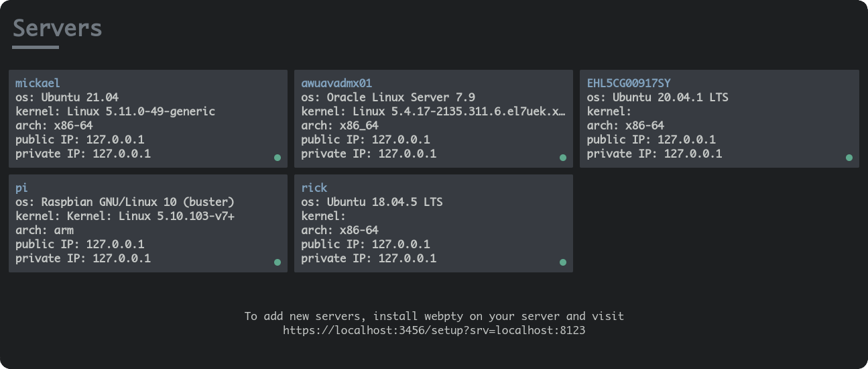
Task: Click the truncated kernel line on awuavadmx01
Action: 434,111
